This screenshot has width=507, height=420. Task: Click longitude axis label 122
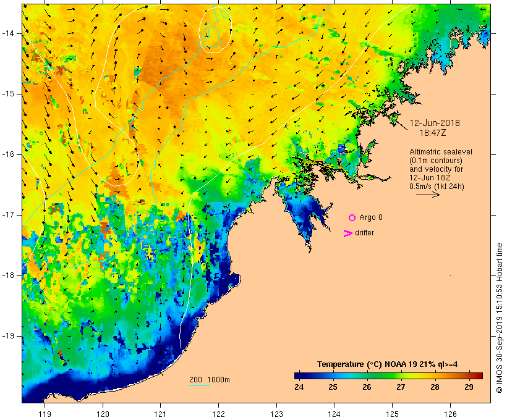(219, 414)
